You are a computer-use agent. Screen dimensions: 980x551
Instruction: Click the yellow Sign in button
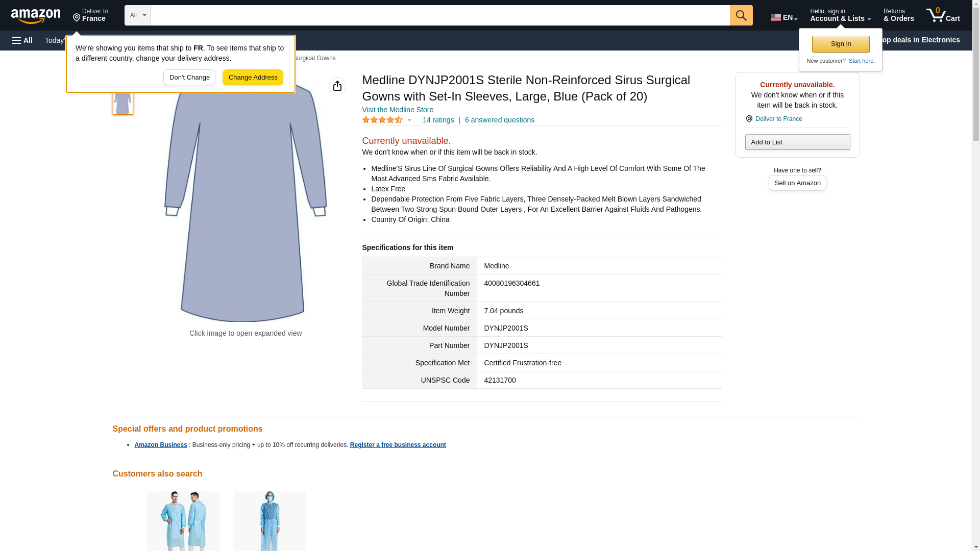841,44
